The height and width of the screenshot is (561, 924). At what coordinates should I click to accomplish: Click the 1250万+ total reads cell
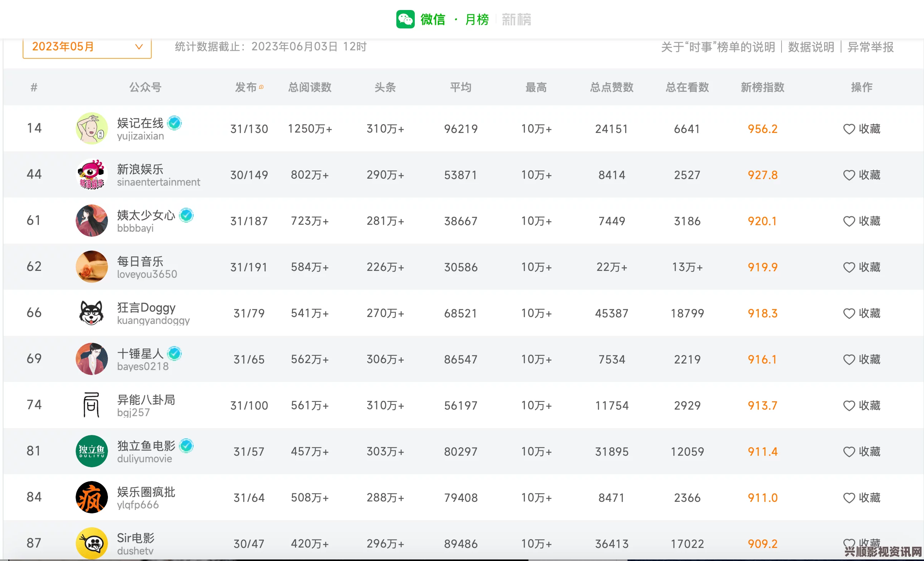click(310, 129)
